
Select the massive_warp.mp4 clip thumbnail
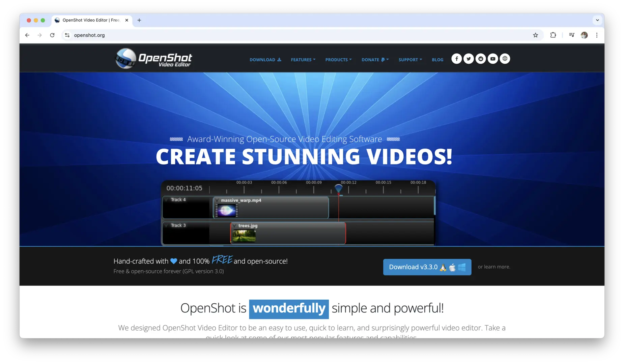[x=227, y=211]
